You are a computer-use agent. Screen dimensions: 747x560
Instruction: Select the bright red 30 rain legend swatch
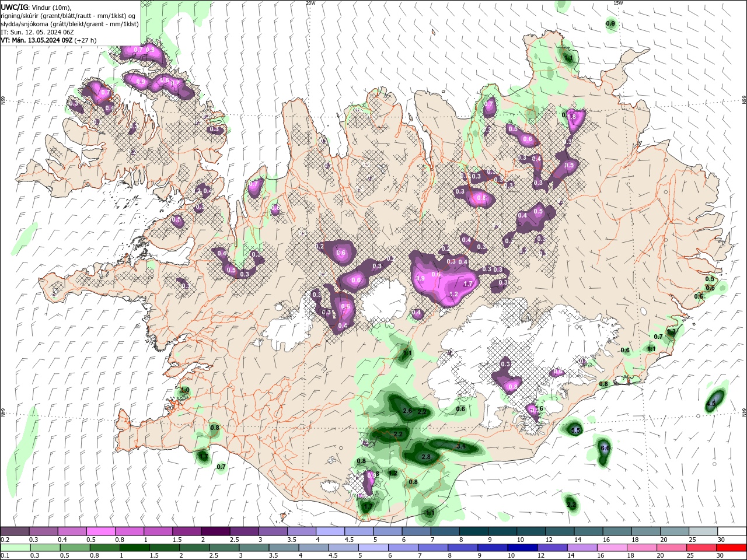tap(731, 548)
